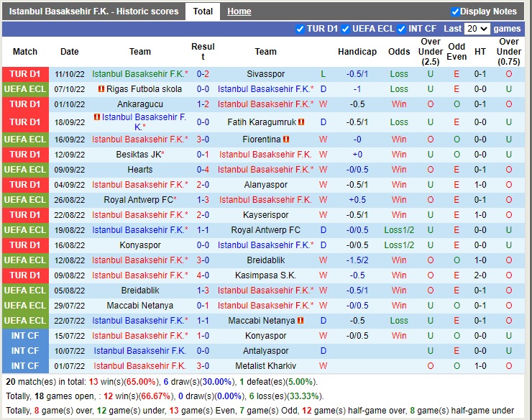The image size is (532, 420).
Task: Click the green L result for Sivasspor match
Action: 323,74
